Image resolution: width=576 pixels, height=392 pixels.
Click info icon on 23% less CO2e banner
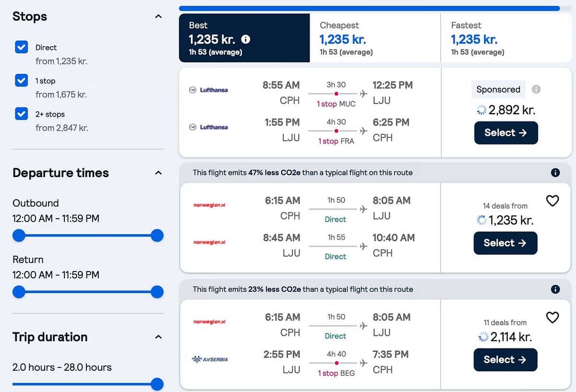pos(555,289)
